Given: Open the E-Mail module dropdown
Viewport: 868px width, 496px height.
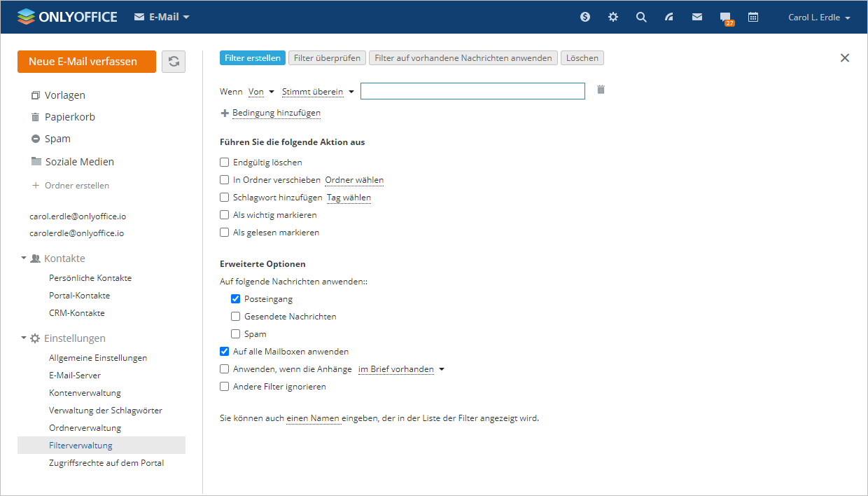Looking at the screenshot, I should tap(162, 17).
